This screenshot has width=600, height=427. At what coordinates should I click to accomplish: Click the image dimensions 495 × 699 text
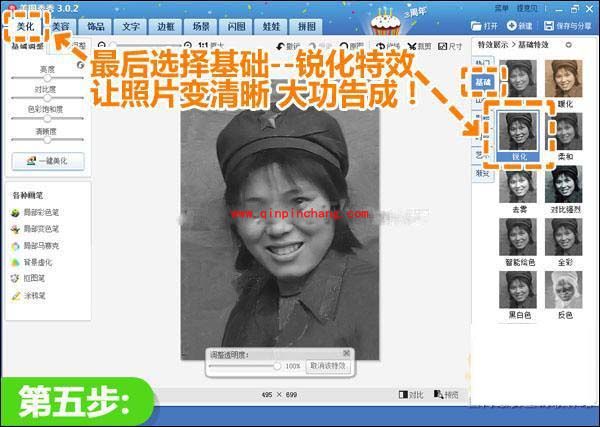click(279, 394)
